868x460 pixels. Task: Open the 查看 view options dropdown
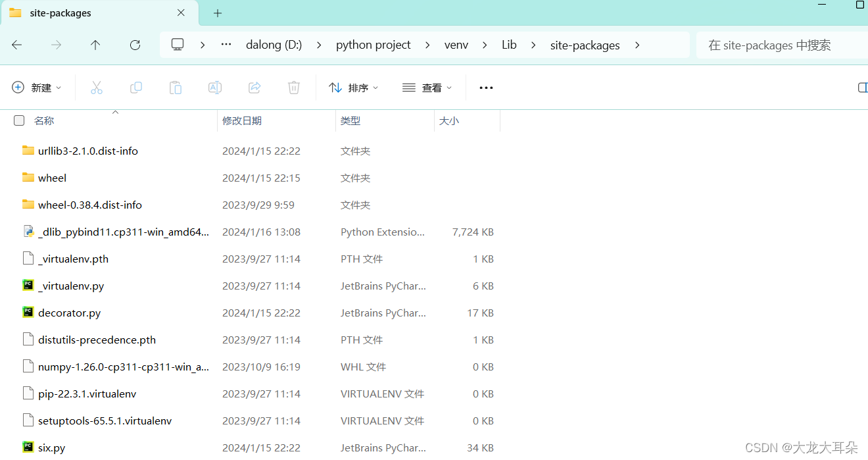[x=426, y=87]
